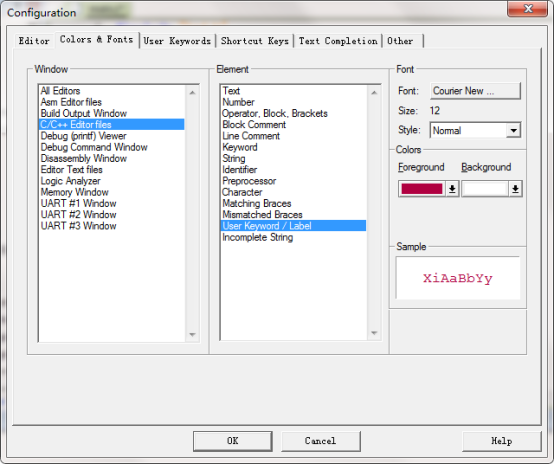
Task: Choose Build Output Window entry
Action: pos(112,113)
